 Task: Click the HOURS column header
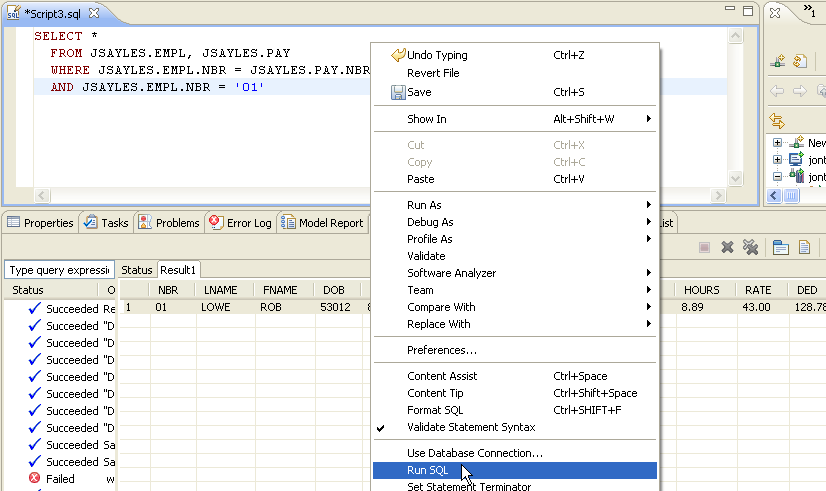click(701, 290)
